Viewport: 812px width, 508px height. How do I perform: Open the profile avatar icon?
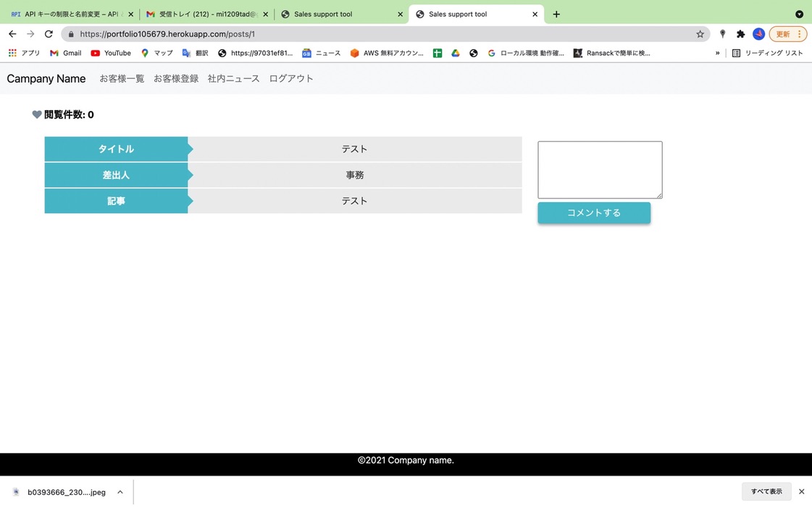coord(758,34)
